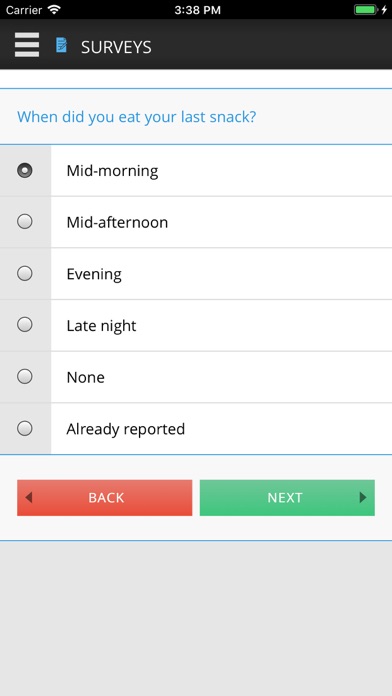The height and width of the screenshot is (696, 392).
Task: Tap the last snack question text
Action: pos(137,117)
